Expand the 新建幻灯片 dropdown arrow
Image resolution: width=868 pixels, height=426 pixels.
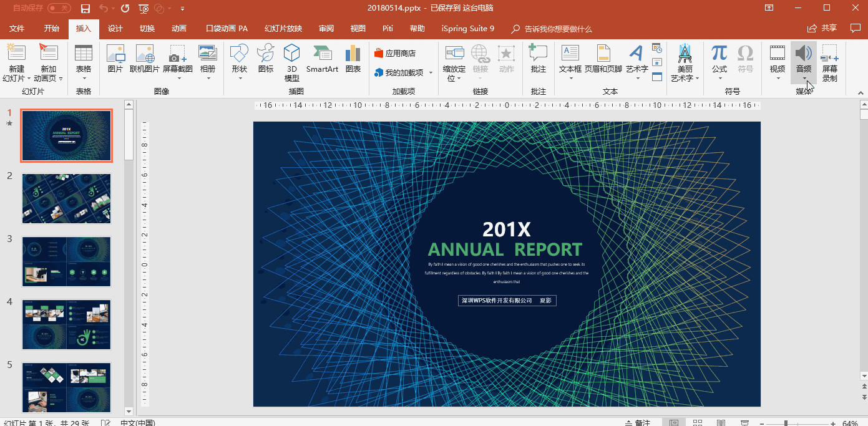pos(29,79)
